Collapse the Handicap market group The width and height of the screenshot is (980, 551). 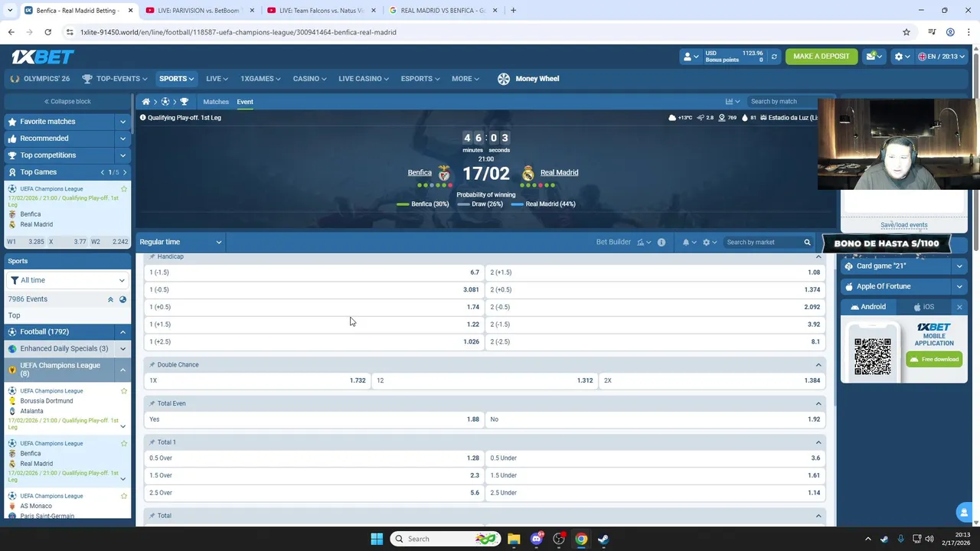pyautogui.click(x=818, y=257)
